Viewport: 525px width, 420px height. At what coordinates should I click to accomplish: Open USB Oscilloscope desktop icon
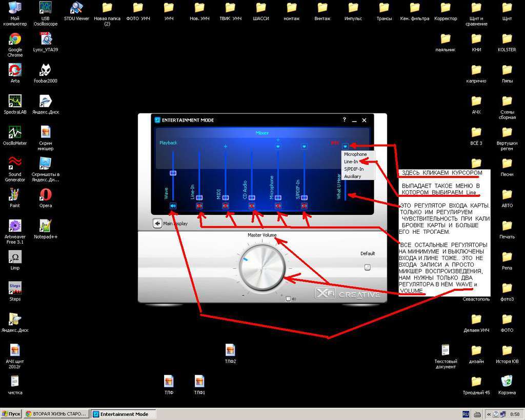[45, 13]
